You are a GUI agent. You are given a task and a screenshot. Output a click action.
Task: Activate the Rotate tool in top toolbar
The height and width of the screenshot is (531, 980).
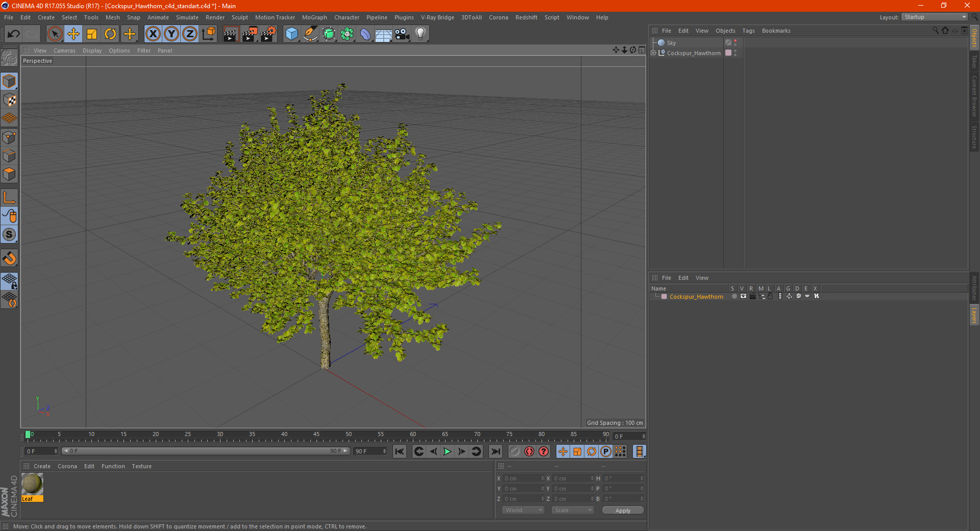(110, 34)
